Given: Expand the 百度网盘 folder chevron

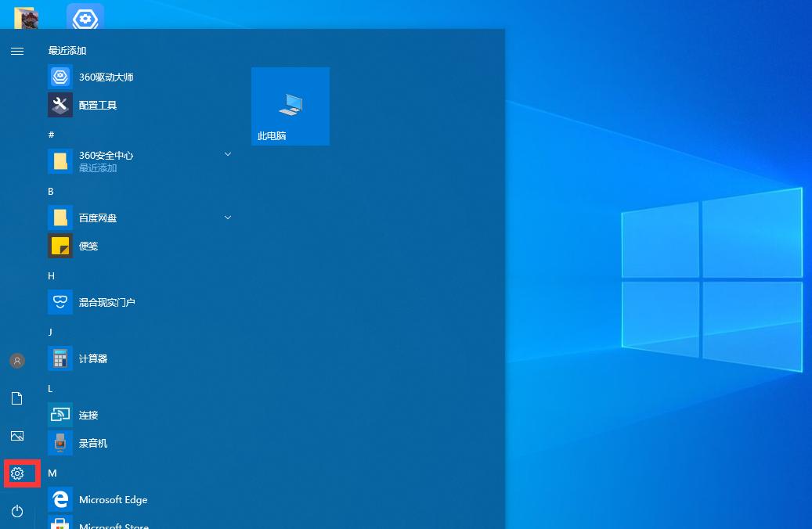Looking at the screenshot, I should coord(227,218).
